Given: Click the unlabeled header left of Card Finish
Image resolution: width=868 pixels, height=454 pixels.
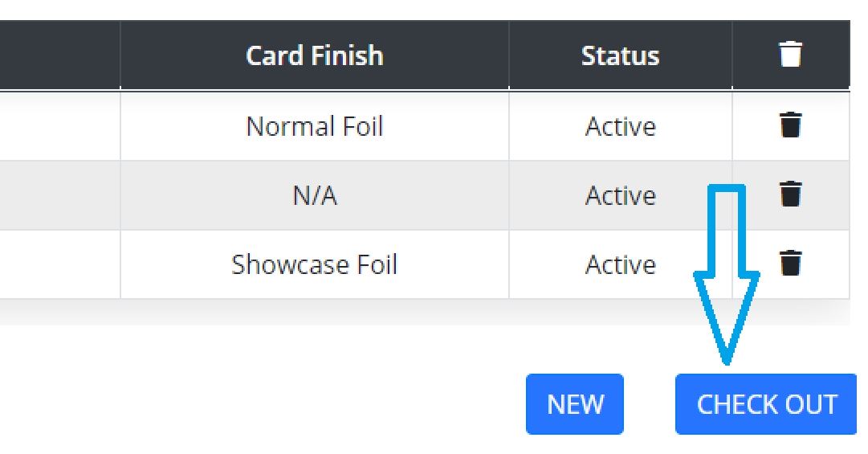Looking at the screenshot, I should 59,55.
